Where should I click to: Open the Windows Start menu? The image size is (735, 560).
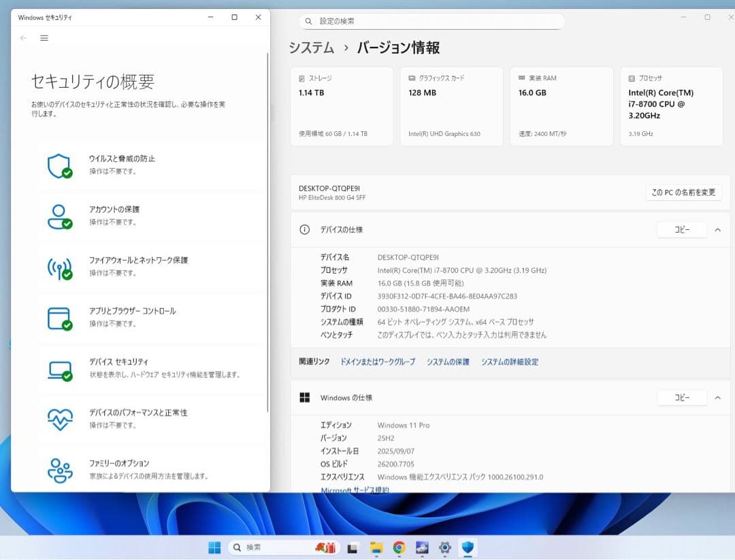point(214,548)
